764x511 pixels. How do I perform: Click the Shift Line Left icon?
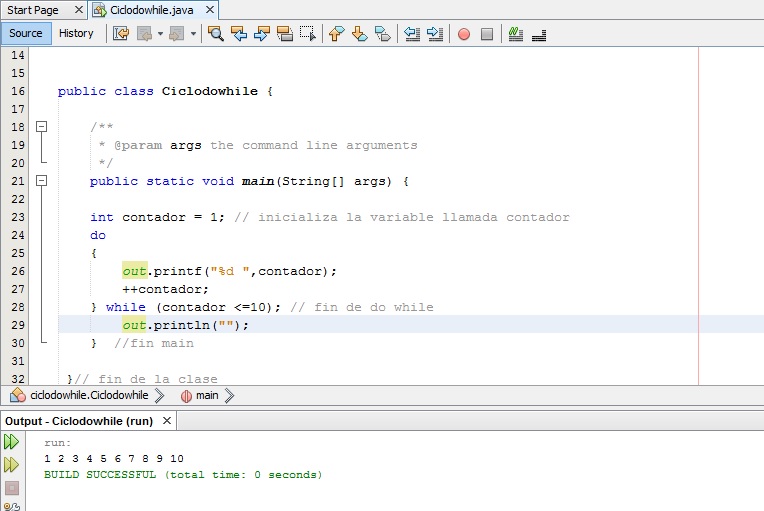point(411,33)
